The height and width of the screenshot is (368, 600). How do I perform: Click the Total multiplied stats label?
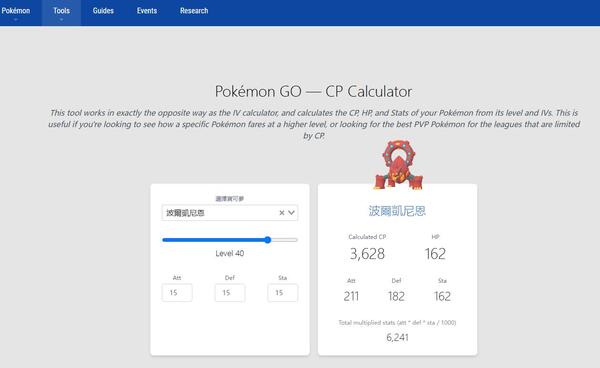(397, 322)
